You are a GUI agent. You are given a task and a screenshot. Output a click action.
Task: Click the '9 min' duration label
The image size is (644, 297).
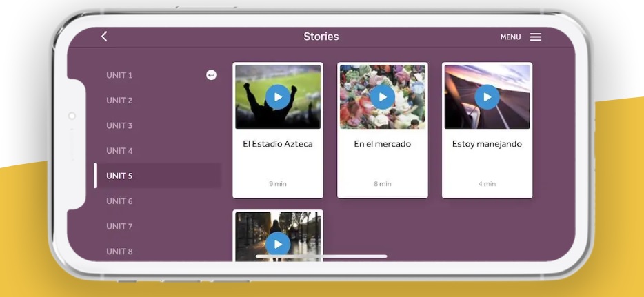click(278, 184)
